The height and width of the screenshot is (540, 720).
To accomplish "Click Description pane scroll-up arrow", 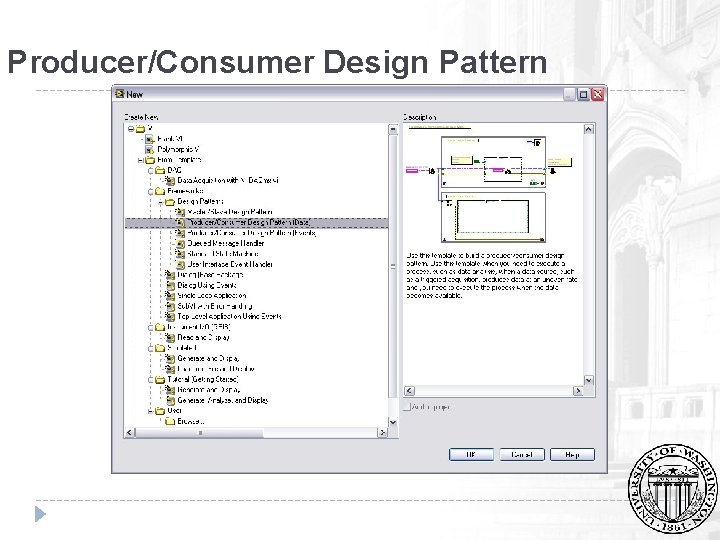I will point(589,129).
